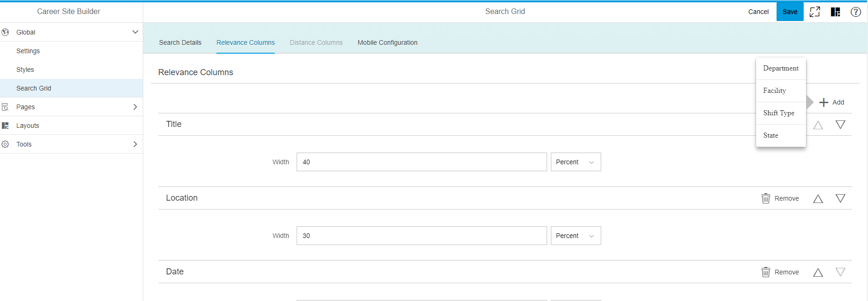The width and height of the screenshot is (868, 301).
Task: Move Location column up
Action: pyautogui.click(x=818, y=198)
